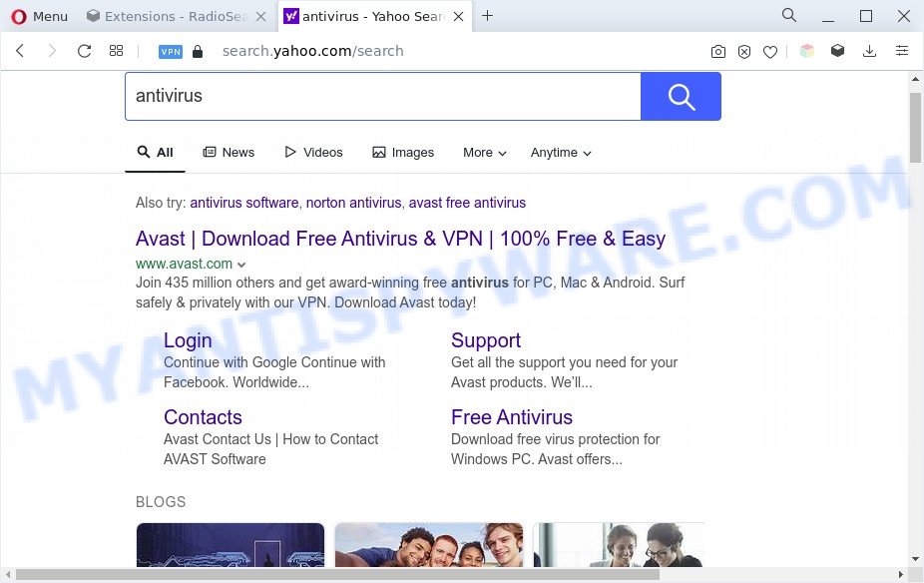
Task: Switch to News results
Action: [229, 153]
